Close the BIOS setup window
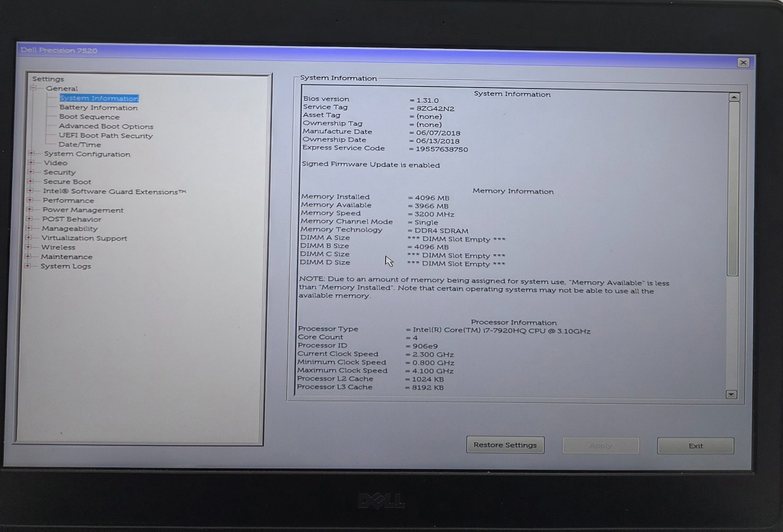This screenshot has width=783, height=532. coord(743,63)
